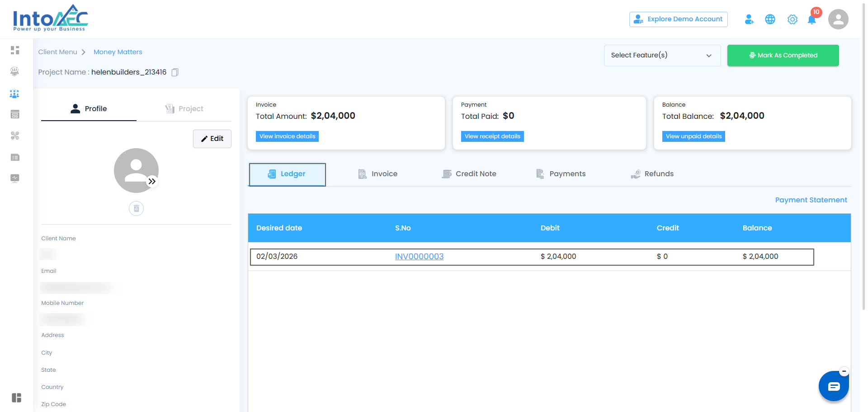Open the list report icon in sidebar
This screenshot has width=868, height=412.
[15, 157]
